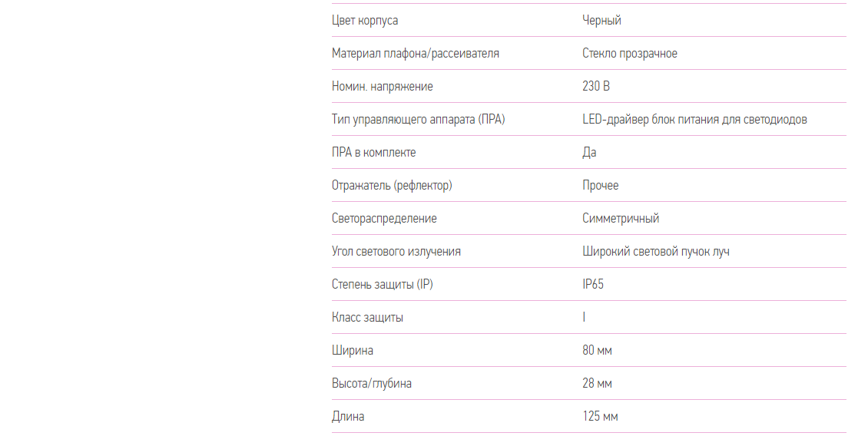Click 'Материал плафона/рассеивателя' row label
868x436 pixels.
coord(415,54)
